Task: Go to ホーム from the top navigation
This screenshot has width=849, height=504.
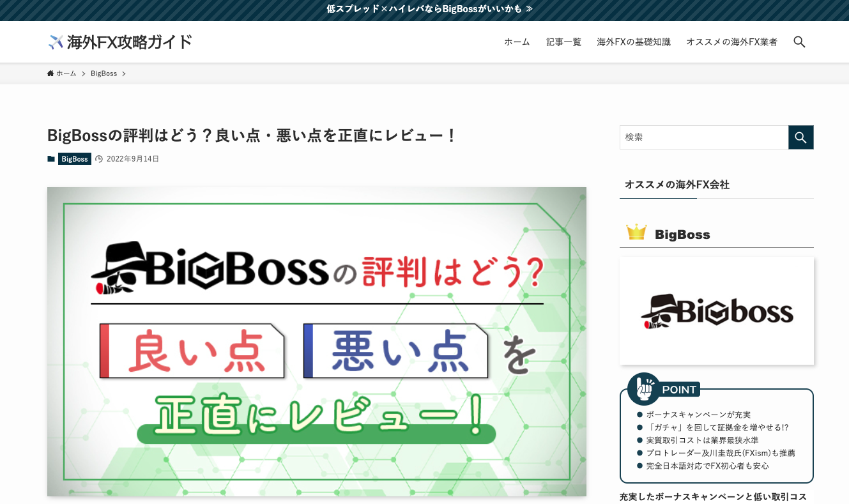Action: tap(516, 42)
